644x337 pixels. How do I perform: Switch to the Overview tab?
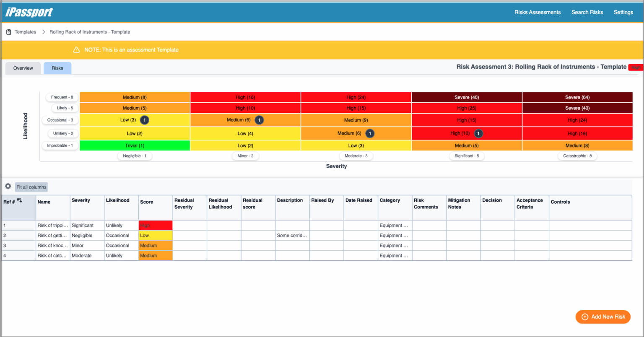coord(23,68)
